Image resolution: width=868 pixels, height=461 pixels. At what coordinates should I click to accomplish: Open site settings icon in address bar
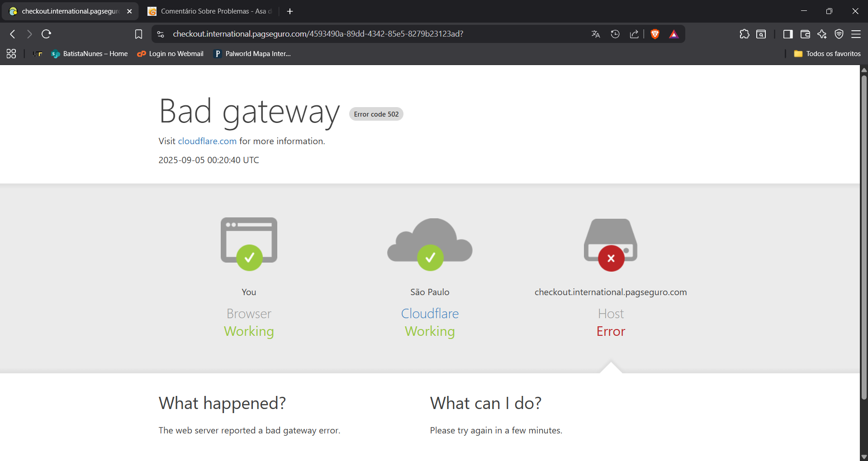(x=161, y=34)
